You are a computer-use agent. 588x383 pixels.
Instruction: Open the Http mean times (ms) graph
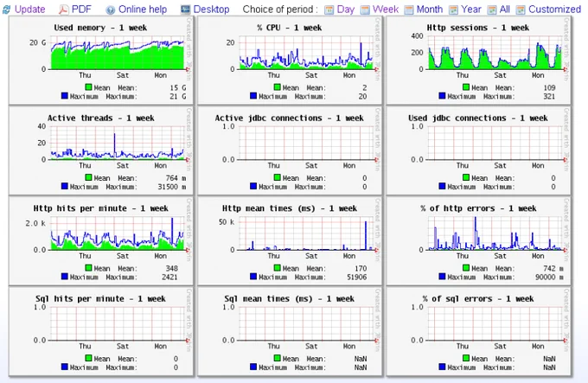tap(290, 241)
